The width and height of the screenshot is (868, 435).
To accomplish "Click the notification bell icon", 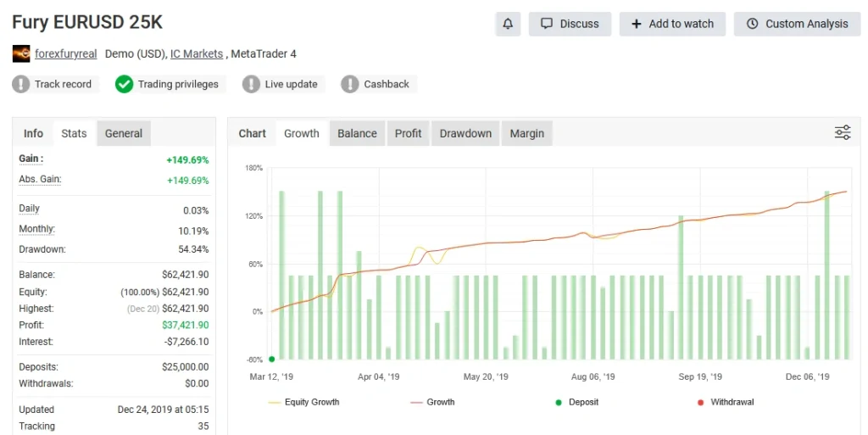I will (x=508, y=24).
